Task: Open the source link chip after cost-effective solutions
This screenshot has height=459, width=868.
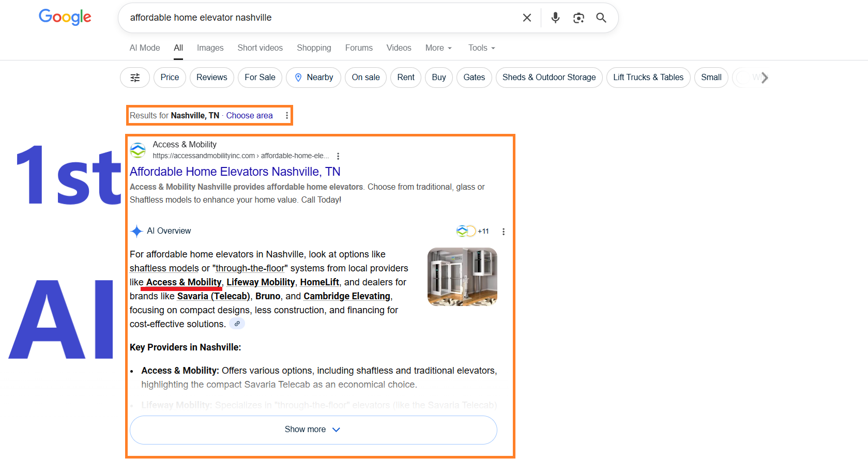Action: [237, 324]
